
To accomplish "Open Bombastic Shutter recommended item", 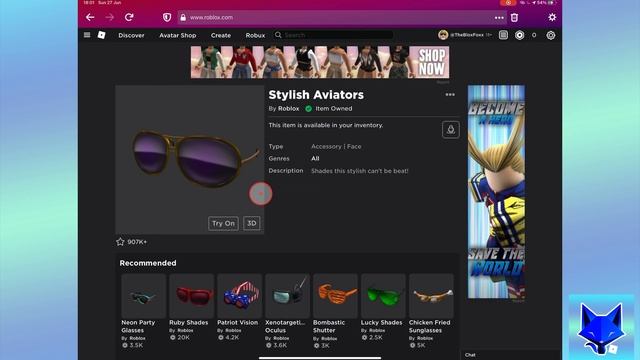I will pos(335,311).
